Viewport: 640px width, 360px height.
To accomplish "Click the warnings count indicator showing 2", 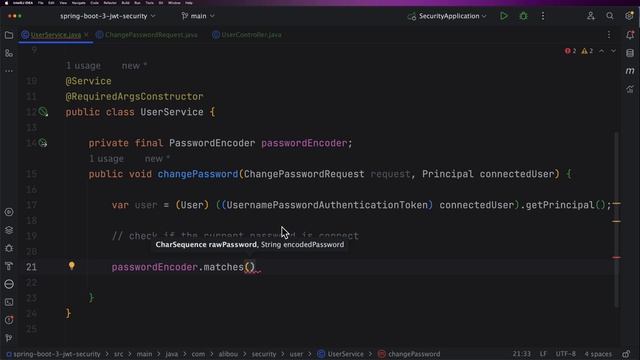I will [587, 51].
